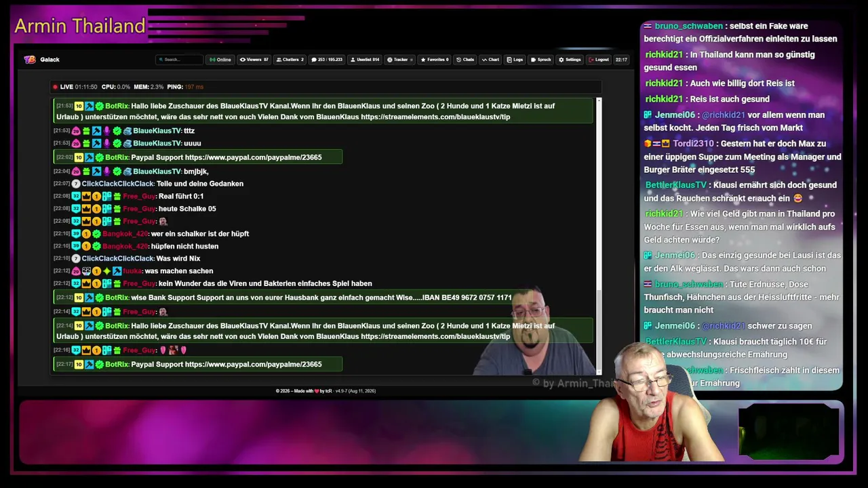Open the PayPal link in the 22:17 message
Image resolution: width=868 pixels, height=488 pixels.
253,365
